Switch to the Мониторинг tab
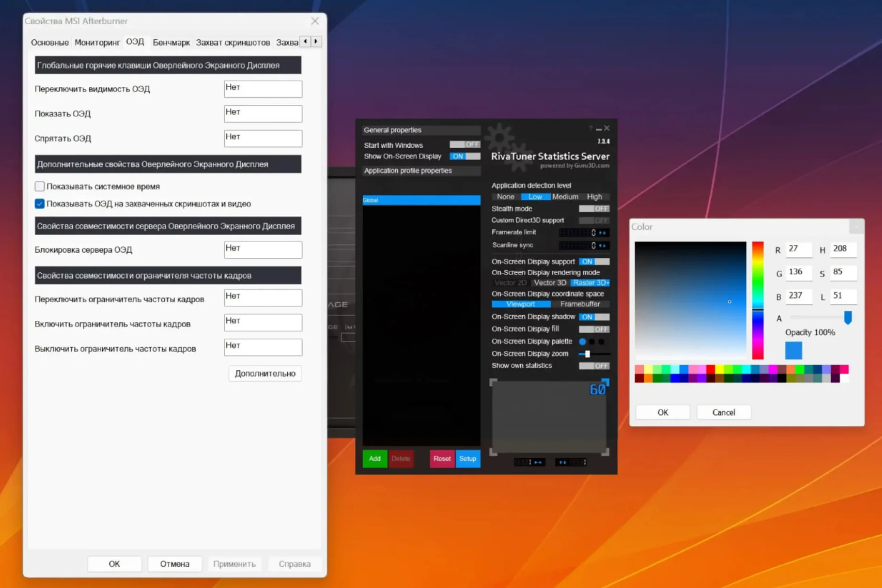This screenshot has width=882, height=588. (x=97, y=42)
